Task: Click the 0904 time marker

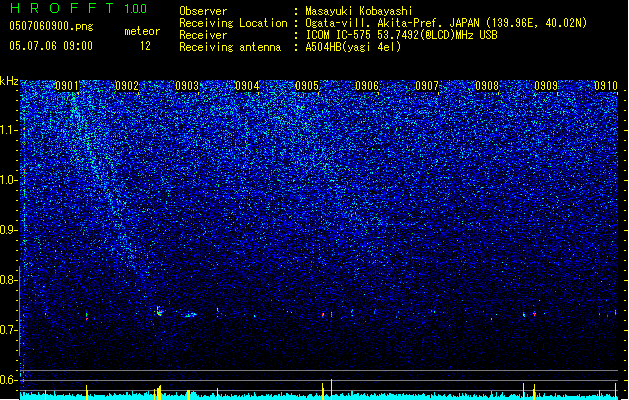Action: 247,86
